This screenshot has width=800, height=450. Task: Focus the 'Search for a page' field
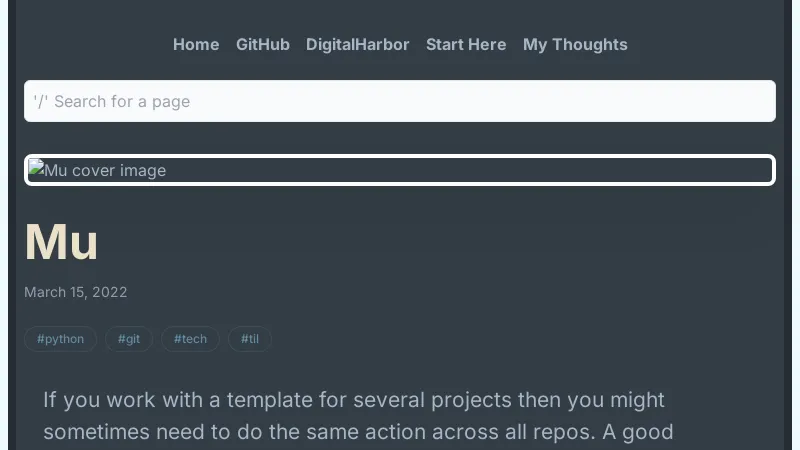pyautogui.click(x=400, y=101)
